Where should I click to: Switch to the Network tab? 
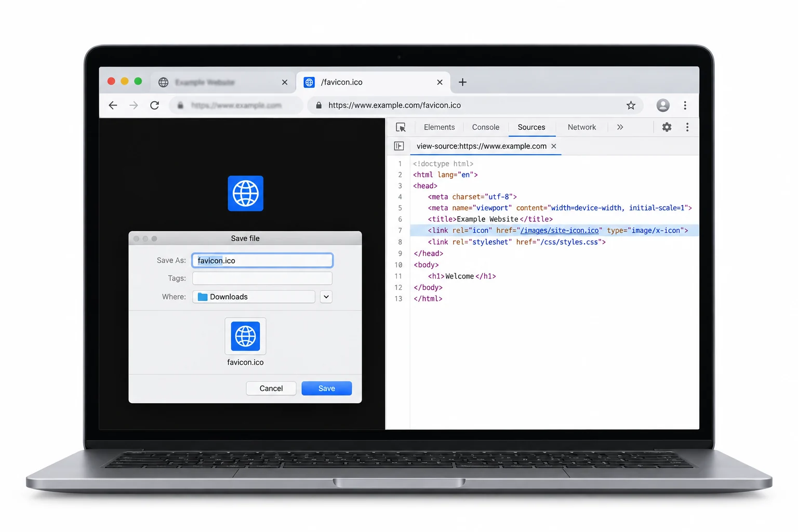point(582,127)
